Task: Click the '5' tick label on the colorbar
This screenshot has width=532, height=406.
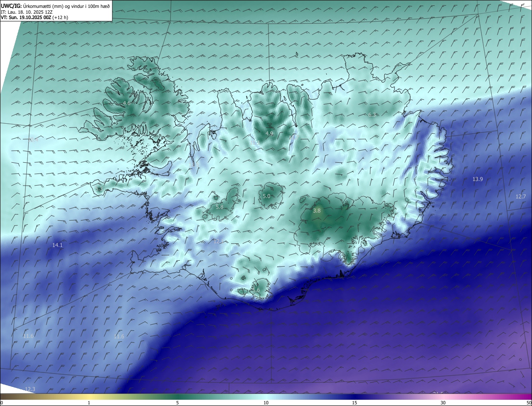Action: pyautogui.click(x=177, y=403)
